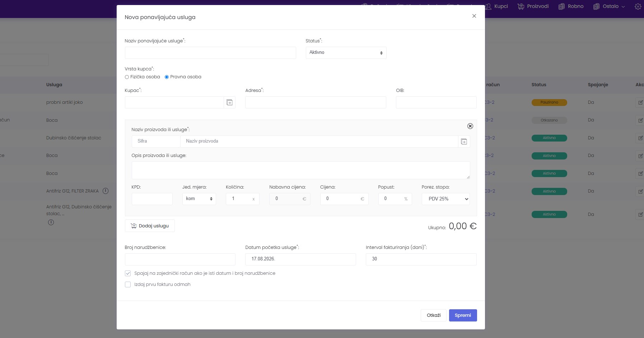Click the Otkaži button
Screen dimensions: 644x338
(x=434, y=315)
